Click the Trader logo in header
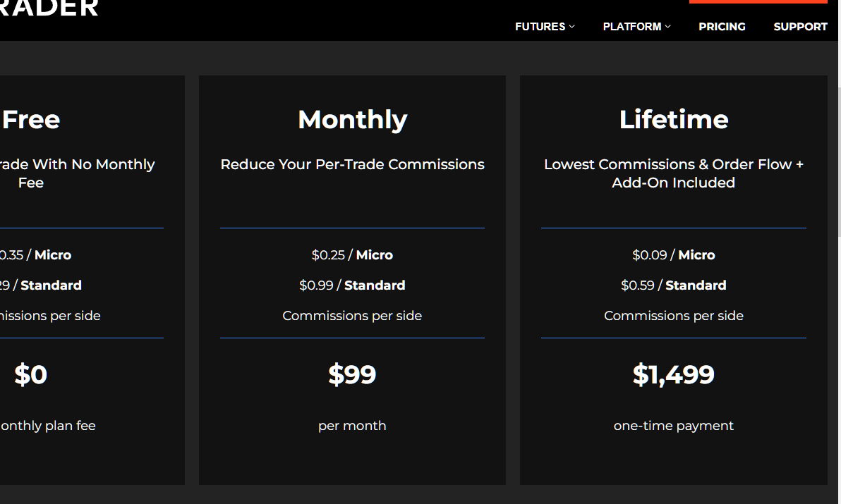The height and width of the screenshot is (504, 841). point(49,8)
